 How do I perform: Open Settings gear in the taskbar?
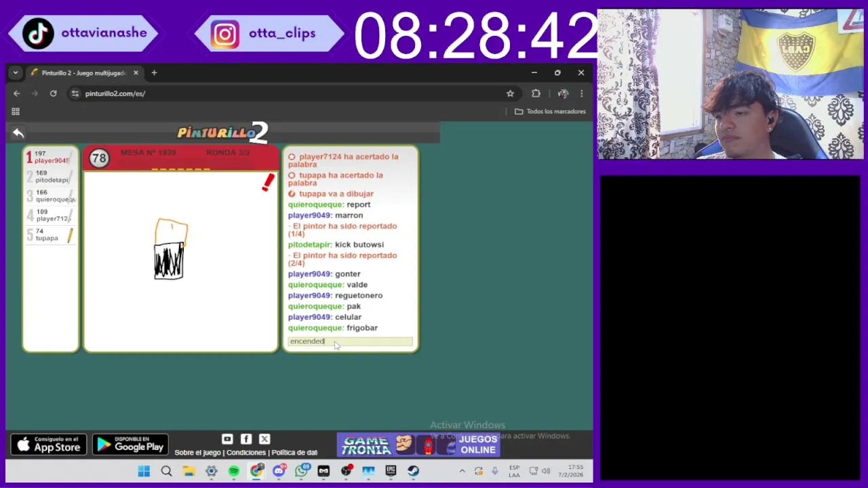[211, 471]
